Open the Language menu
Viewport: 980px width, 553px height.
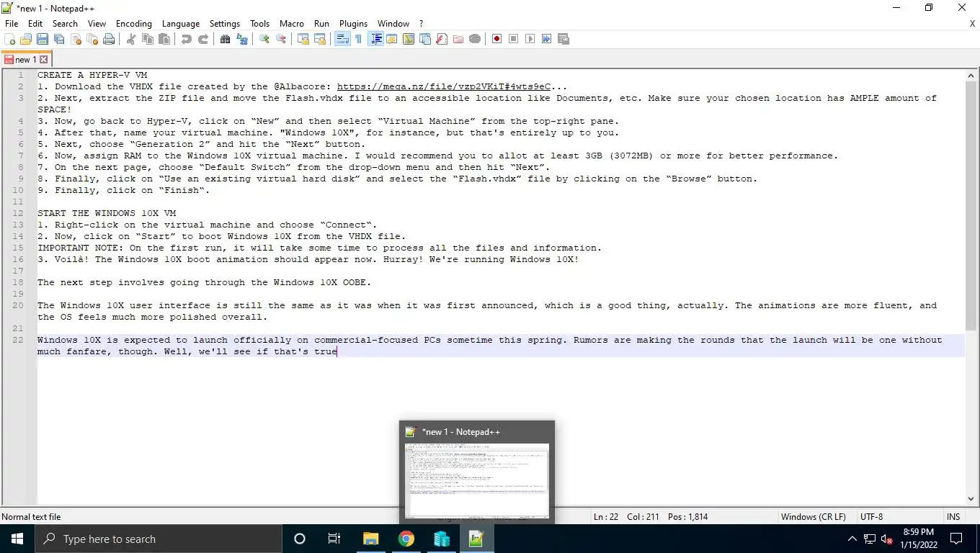click(x=181, y=24)
